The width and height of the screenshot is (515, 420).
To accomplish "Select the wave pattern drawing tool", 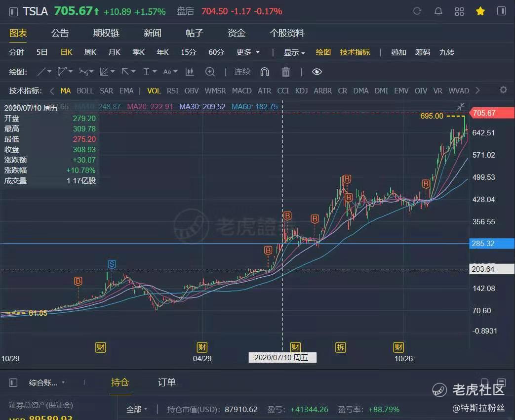I will click(x=83, y=72).
